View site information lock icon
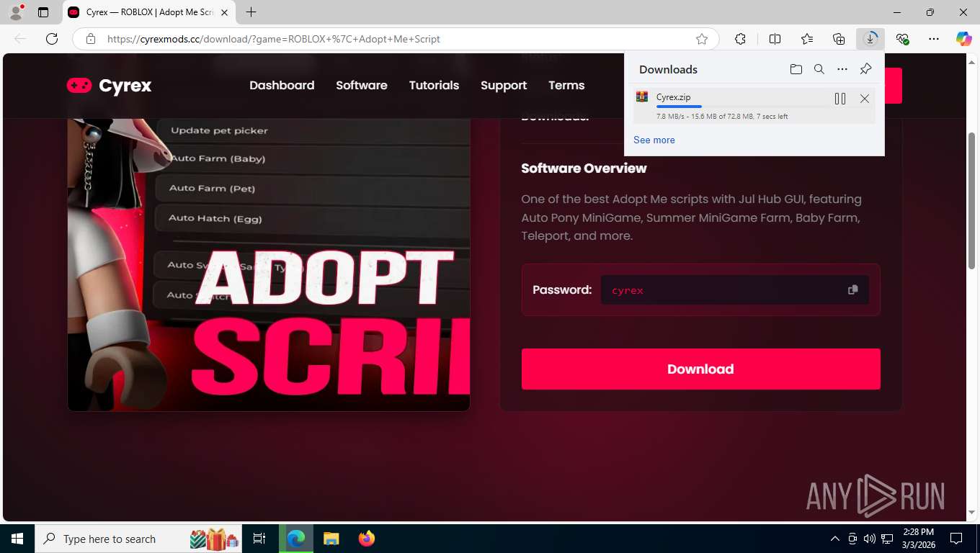 (x=91, y=39)
